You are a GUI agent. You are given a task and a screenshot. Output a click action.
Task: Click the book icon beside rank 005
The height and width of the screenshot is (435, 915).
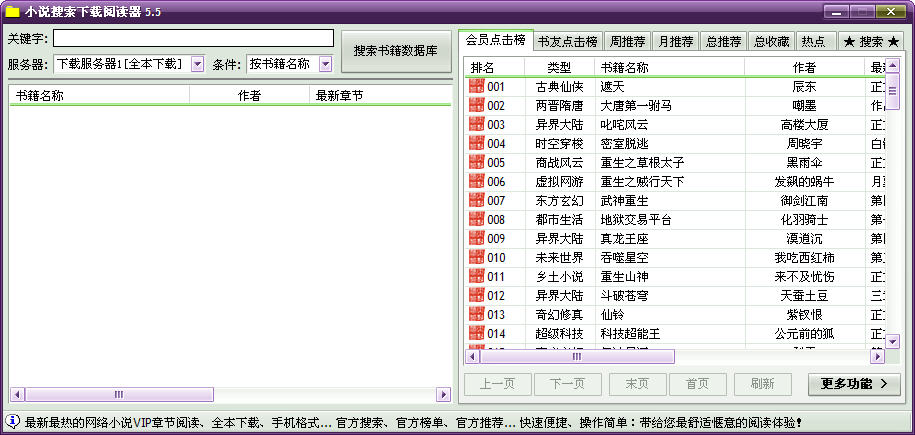pyautogui.click(x=476, y=163)
